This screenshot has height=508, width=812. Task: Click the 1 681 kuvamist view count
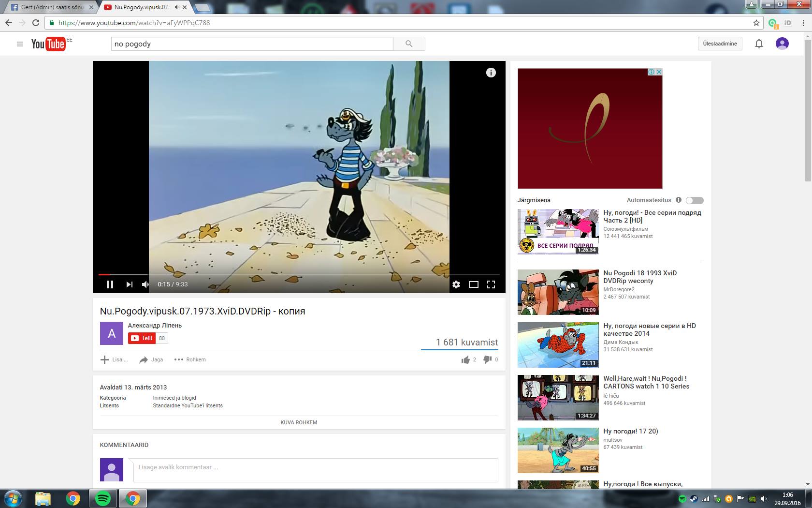tap(467, 342)
